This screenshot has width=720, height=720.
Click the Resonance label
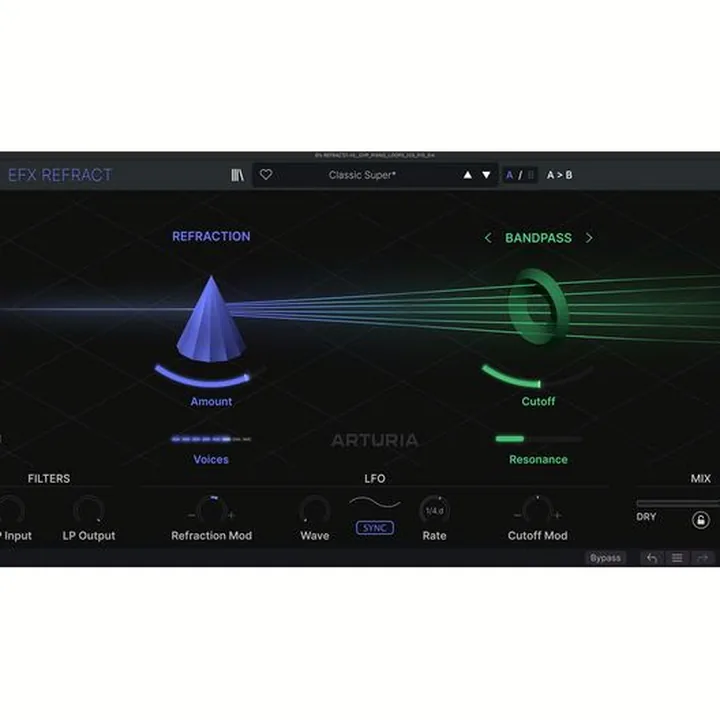538,459
